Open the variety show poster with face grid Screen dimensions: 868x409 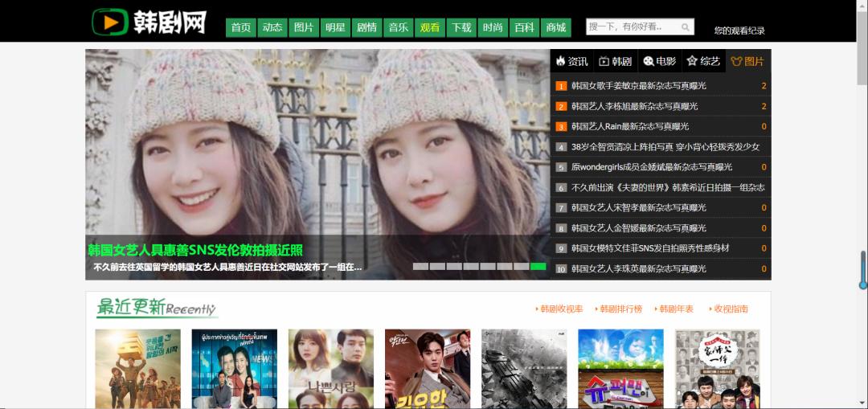coord(718,369)
